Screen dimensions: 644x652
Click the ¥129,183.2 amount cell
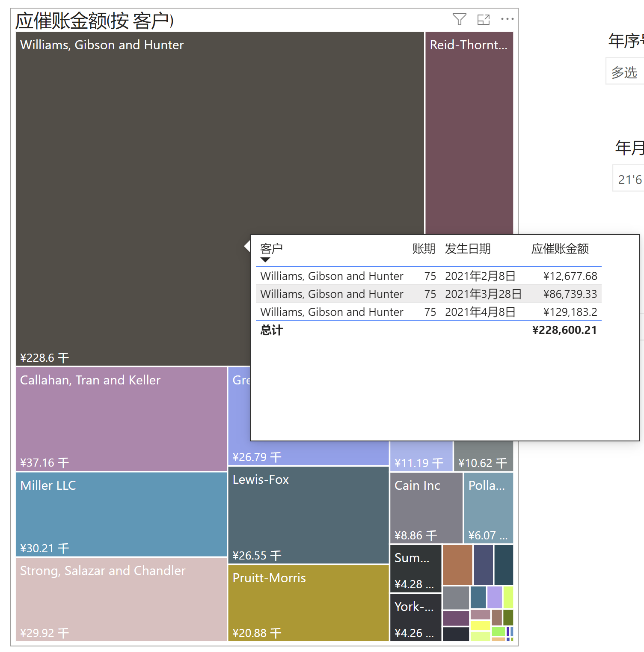[570, 312]
